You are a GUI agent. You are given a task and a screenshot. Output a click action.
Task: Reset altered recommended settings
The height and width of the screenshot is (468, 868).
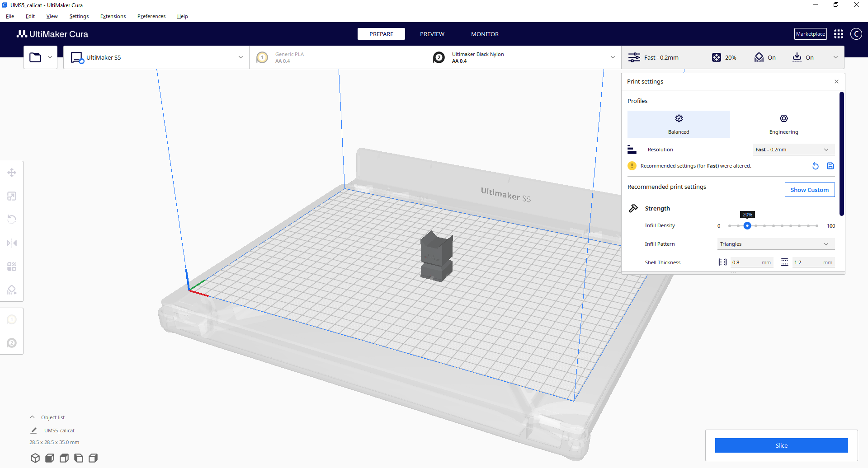click(x=816, y=166)
